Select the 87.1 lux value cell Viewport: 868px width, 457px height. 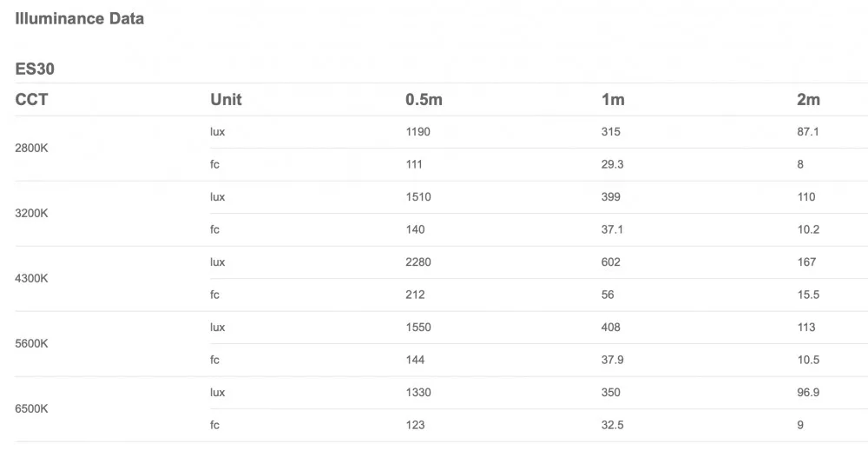808,132
